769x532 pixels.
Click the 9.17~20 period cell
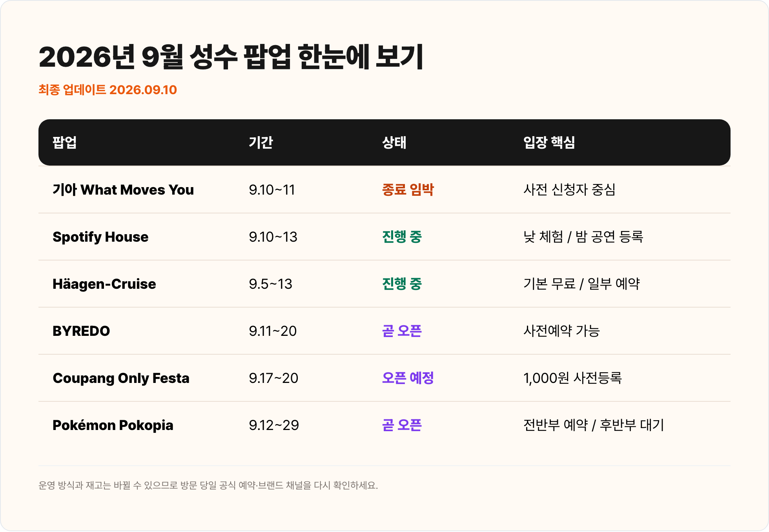pos(273,378)
